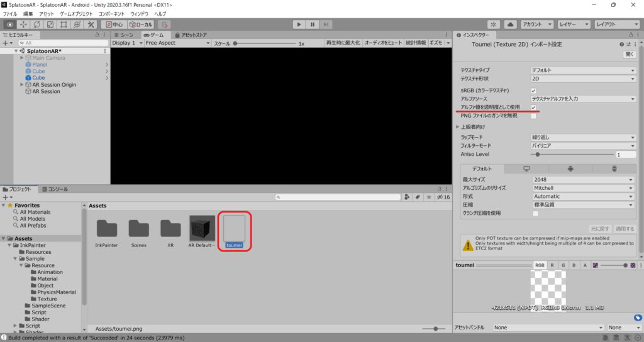Open the ラップモード dropdown

click(x=583, y=138)
